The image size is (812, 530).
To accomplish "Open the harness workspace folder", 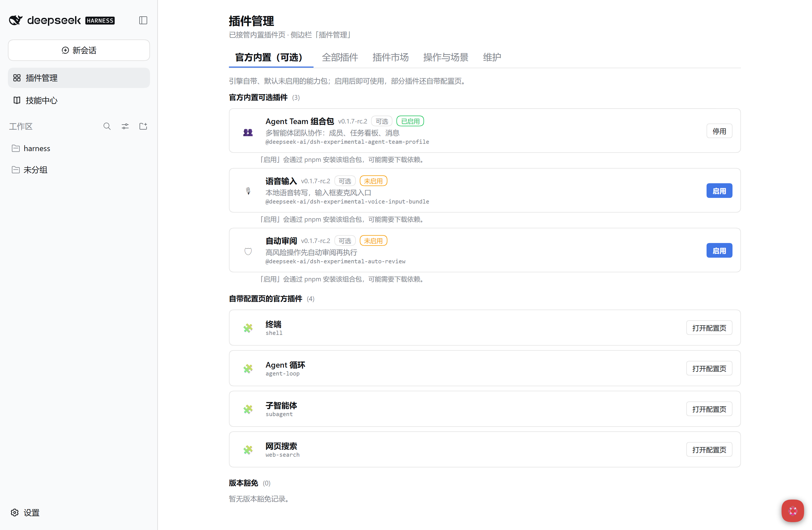I will click(x=79, y=148).
